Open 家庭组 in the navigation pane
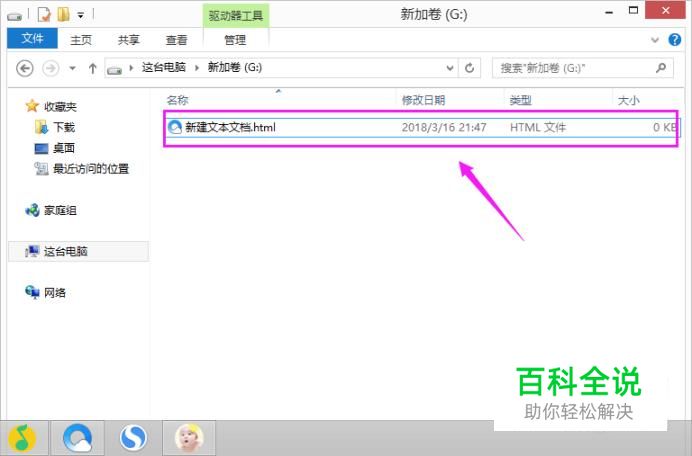692x456 pixels. (x=60, y=210)
